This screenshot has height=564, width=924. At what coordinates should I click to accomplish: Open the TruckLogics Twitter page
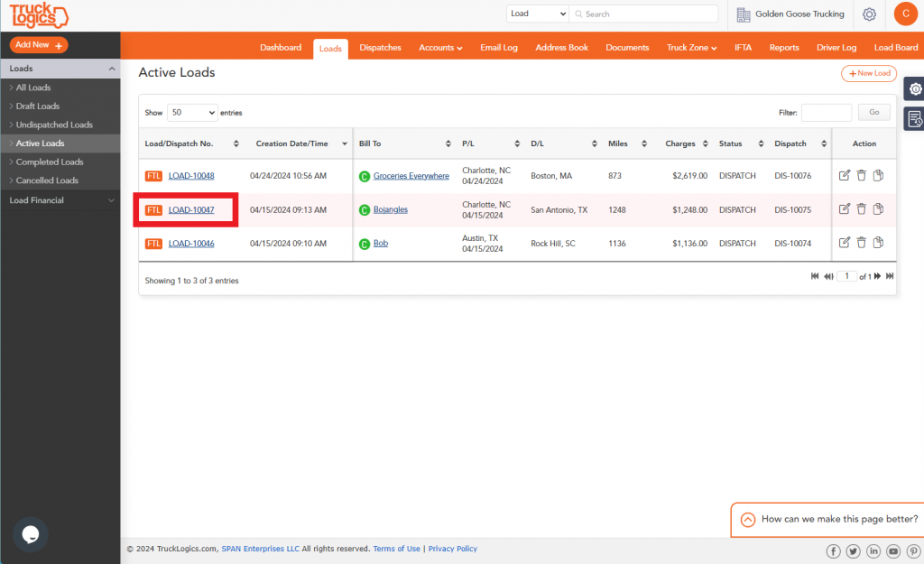tap(854, 551)
